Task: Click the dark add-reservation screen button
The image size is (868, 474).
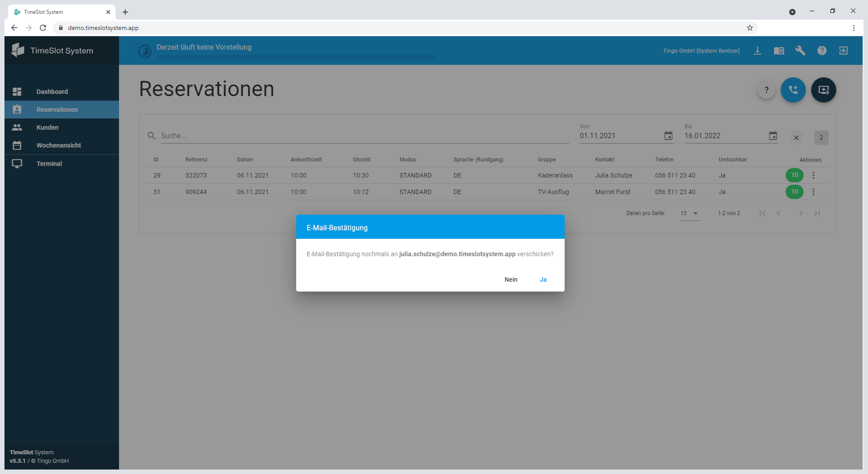Action: tap(823, 90)
